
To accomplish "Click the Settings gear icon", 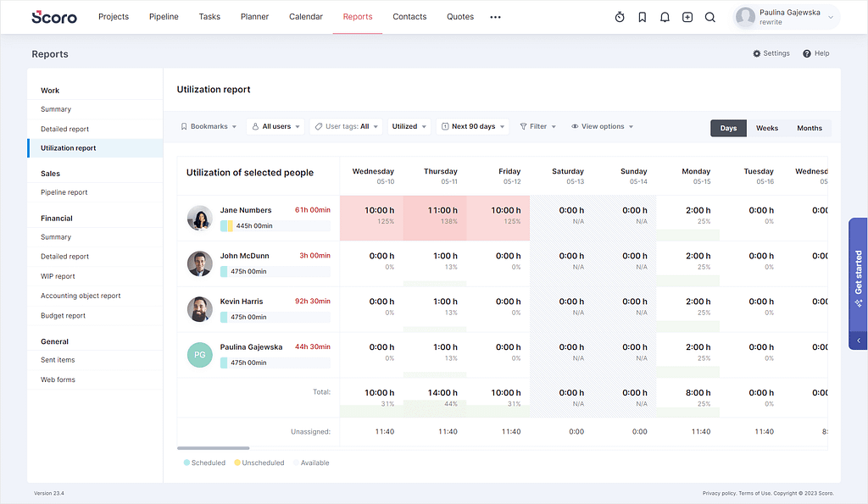I will click(x=757, y=53).
